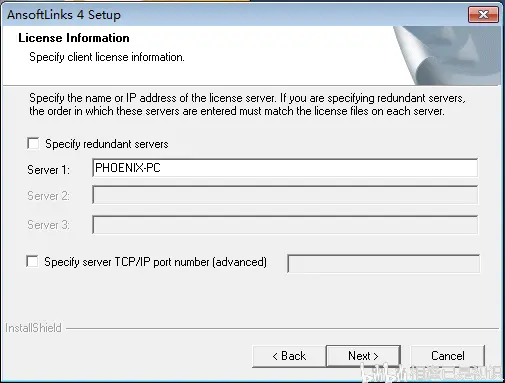This screenshot has height=383, width=505.
Task: Close the AnsoftLinks 4 Setup window
Action: tap(483, 15)
